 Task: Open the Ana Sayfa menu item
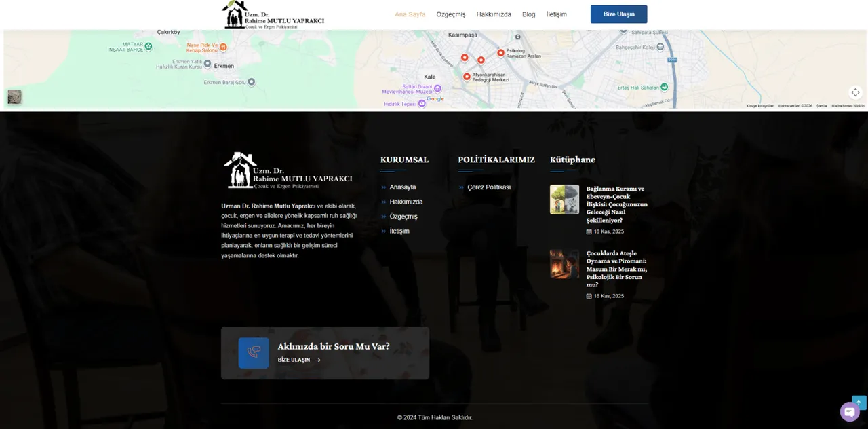(x=410, y=14)
